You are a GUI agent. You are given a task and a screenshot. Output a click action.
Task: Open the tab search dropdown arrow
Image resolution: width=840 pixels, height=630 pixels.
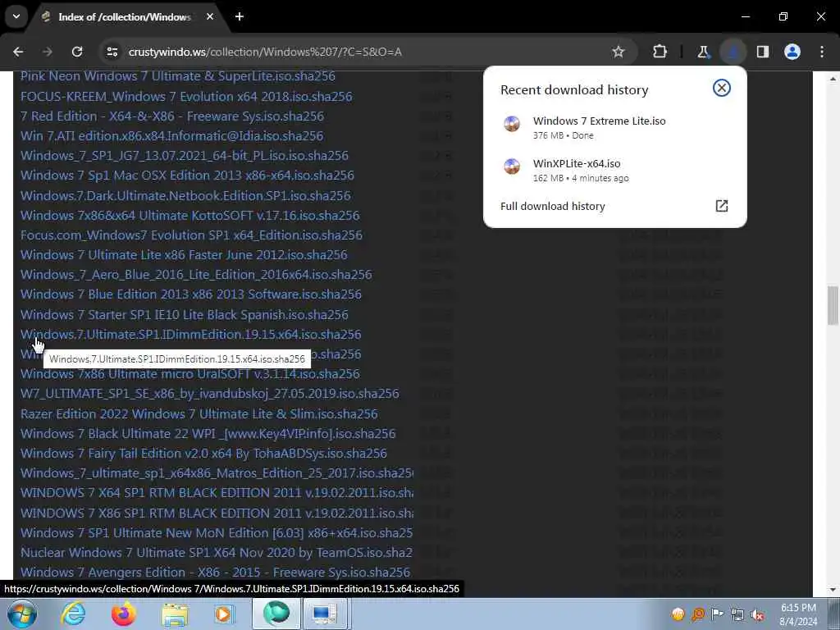pyautogui.click(x=16, y=16)
